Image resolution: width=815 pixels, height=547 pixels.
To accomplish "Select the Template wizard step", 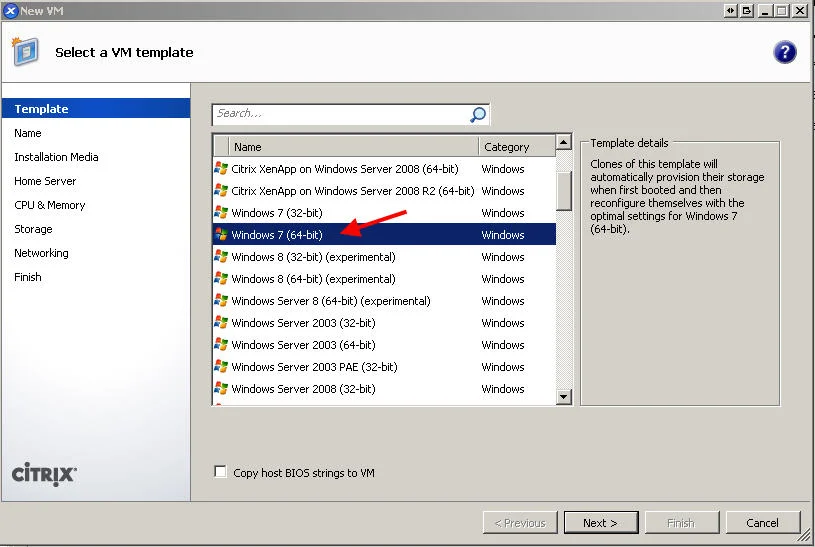I will tap(96, 109).
